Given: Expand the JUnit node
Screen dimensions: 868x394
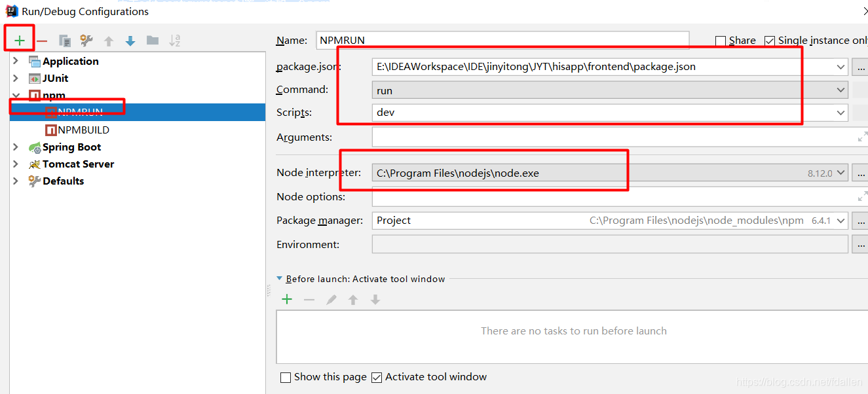Looking at the screenshot, I should click(x=16, y=78).
